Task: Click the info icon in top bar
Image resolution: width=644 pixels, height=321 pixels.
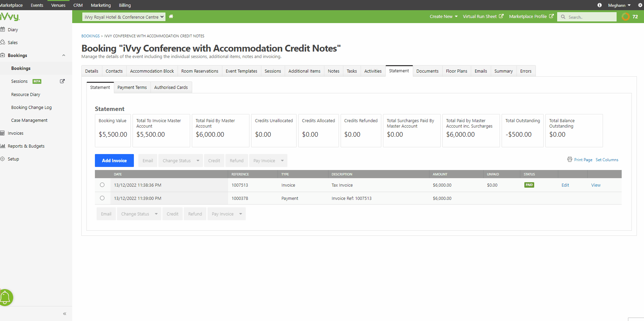Action: point(600,5)
